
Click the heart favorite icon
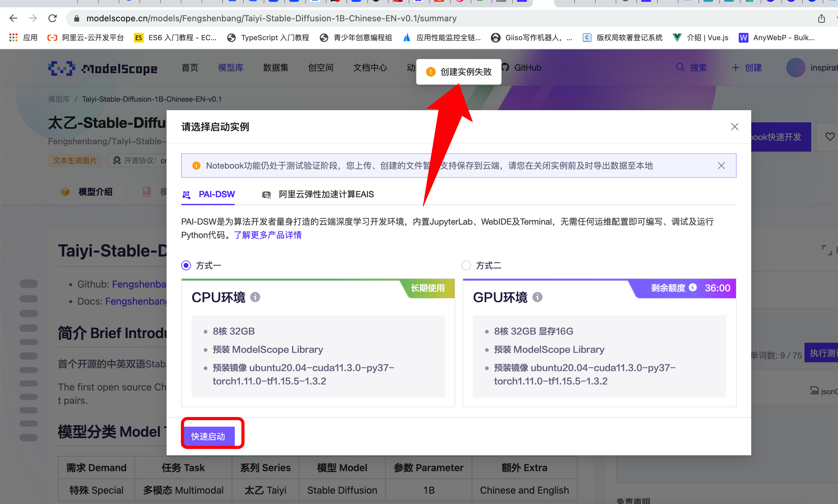[x=829, y=137]
